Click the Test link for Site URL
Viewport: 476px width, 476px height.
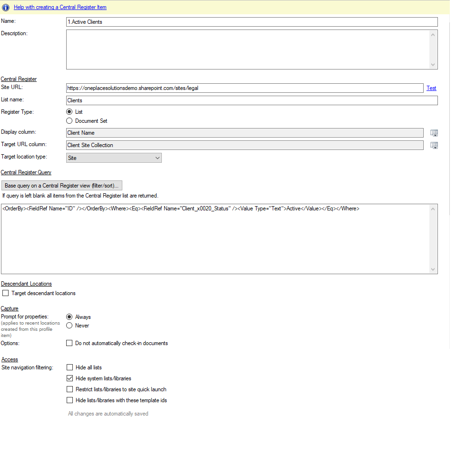coord(431,88)
